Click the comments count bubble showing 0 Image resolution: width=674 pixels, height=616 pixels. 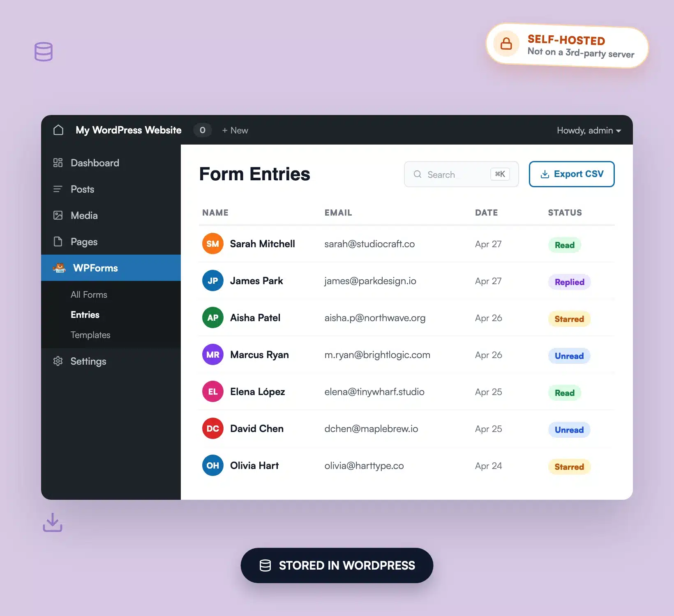[203, 130]
